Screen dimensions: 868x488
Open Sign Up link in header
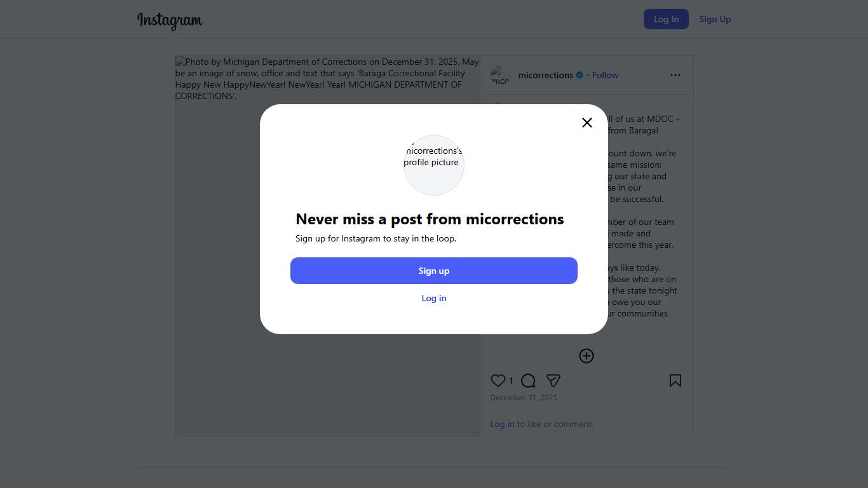click(715, 19)
